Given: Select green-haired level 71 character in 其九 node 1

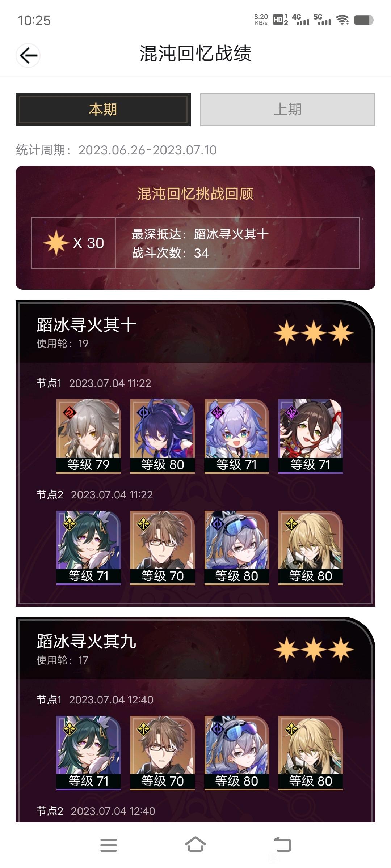Looking at the screenshot, I should [x=89, y=753].
